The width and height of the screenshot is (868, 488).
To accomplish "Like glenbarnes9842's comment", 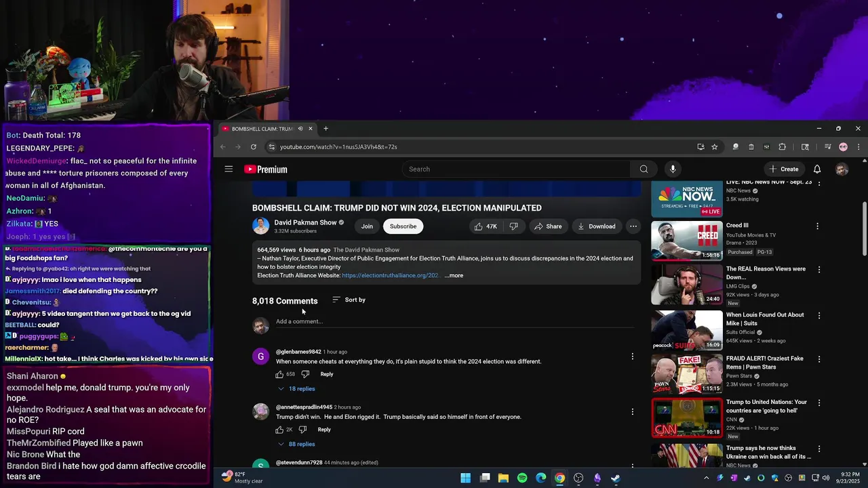I will pyautogui.click(x=279, y=374).
